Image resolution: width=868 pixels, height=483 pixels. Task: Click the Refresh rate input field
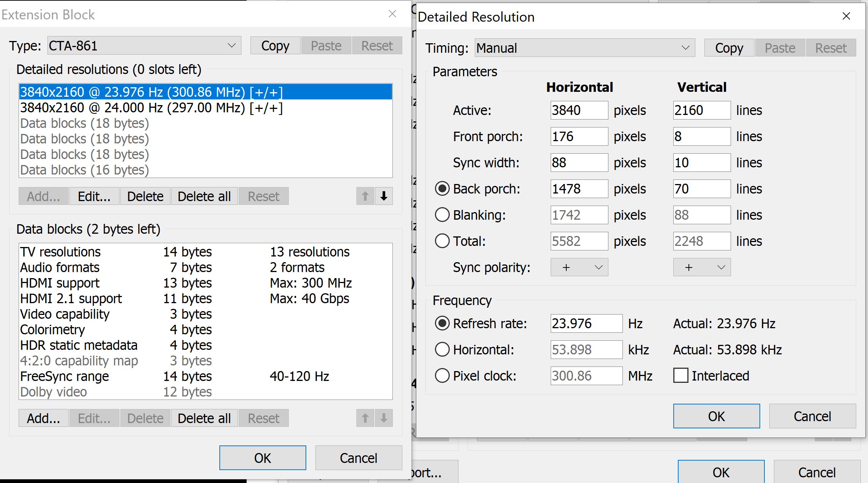[x=586, y=323]
